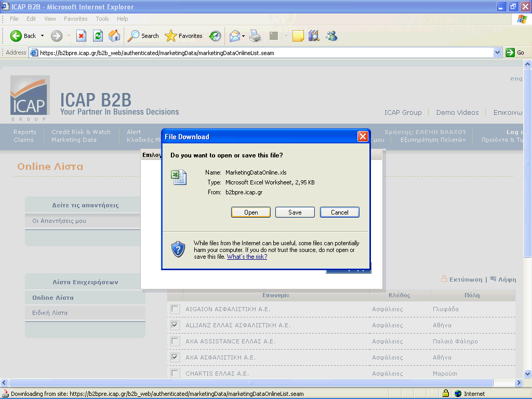
Task: Print the page with the printer icon
Action: coord(255,36)
